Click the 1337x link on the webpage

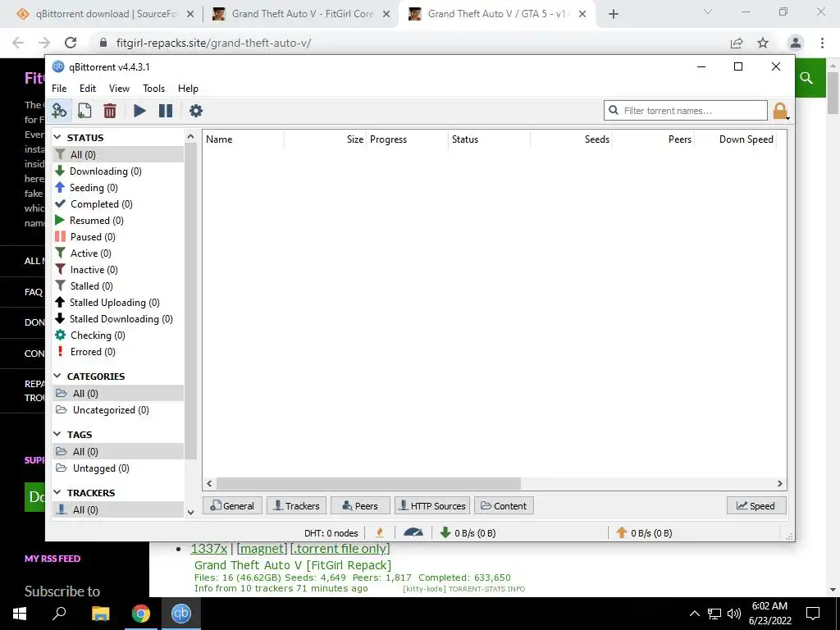(209, 549)
